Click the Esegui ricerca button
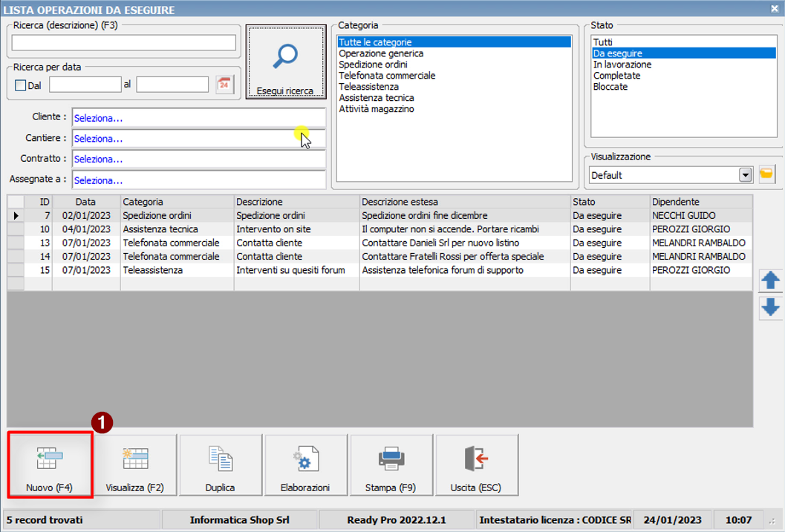The width and height of the screenshot is (785, 532). click(x=286, y=62)
